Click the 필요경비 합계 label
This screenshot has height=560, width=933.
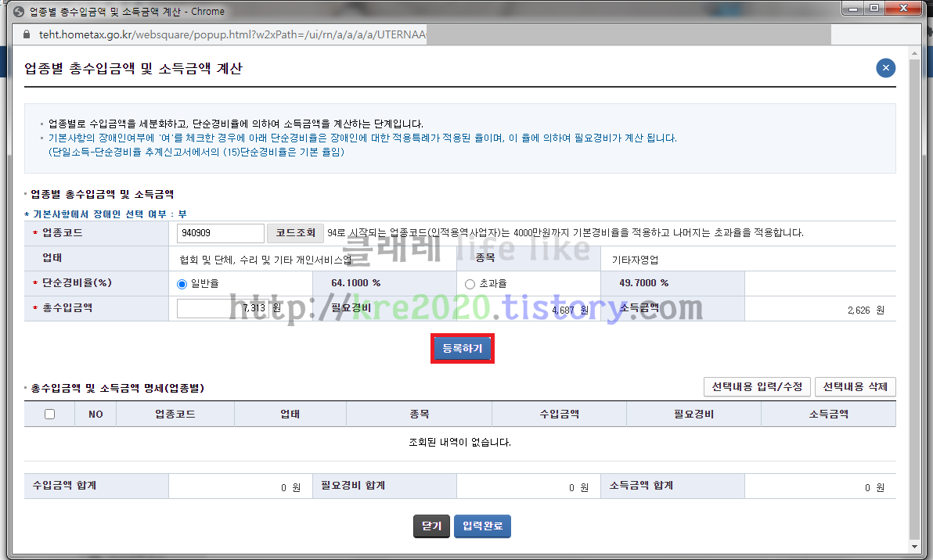(x=353, y=486)
